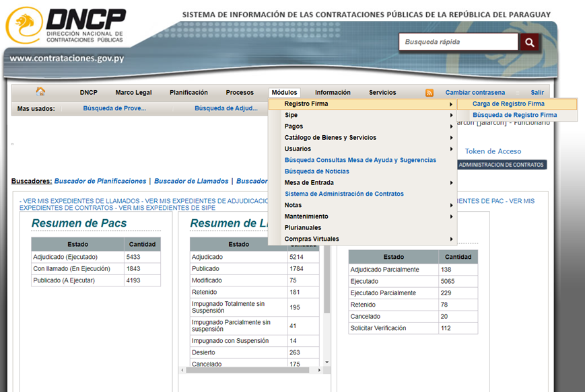
Task: Open the Marco Legal menu
Action: [133, 92]
